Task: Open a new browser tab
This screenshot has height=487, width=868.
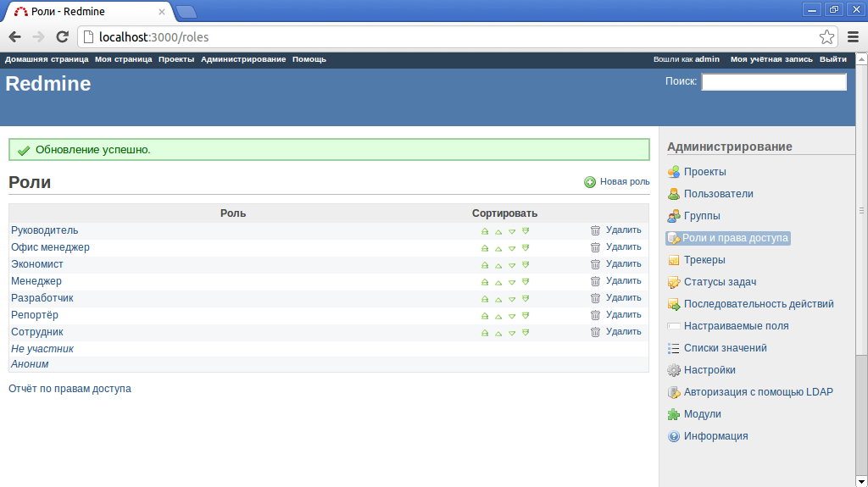Action: 186,12
